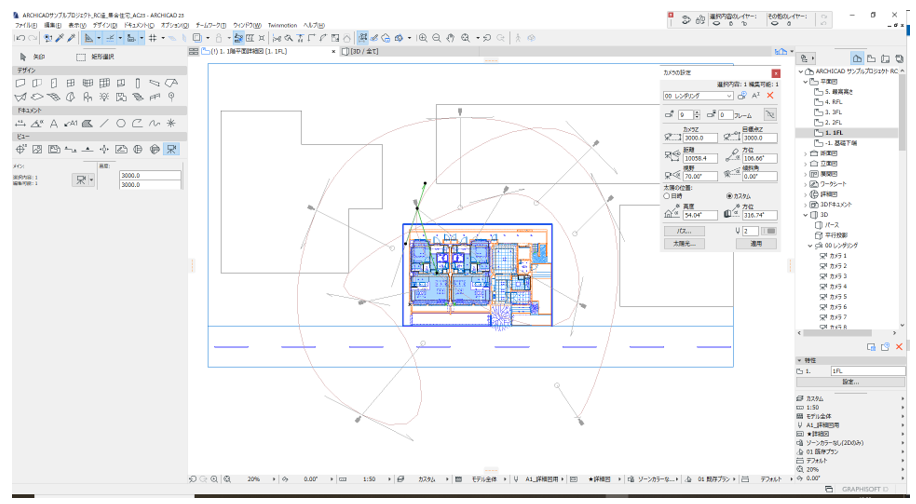Select the Marquee (矩形選択) tool
This screenshot has width=916, height=504.
[96, 57]
